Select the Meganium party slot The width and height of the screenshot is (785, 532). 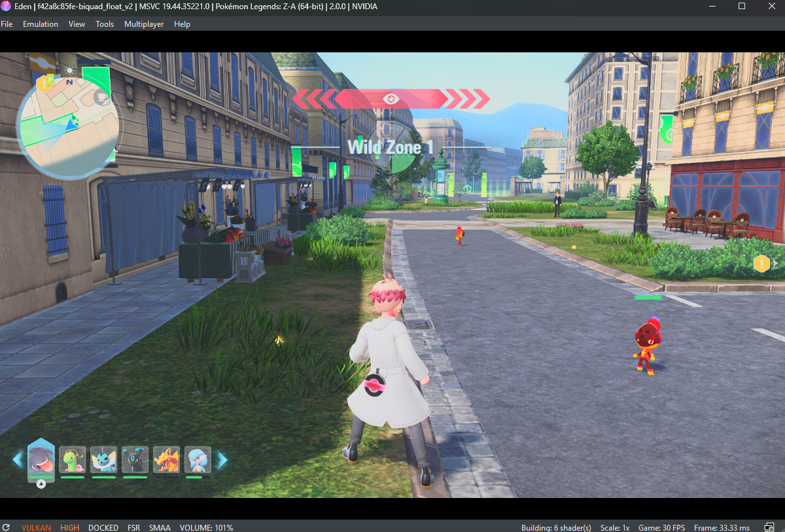(73, 460)
